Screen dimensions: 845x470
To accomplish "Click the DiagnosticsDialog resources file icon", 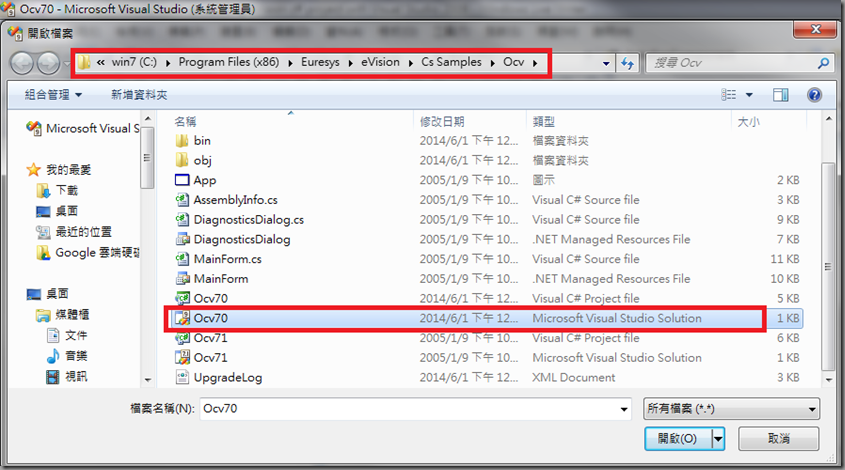I will click(x=182, y=239).
